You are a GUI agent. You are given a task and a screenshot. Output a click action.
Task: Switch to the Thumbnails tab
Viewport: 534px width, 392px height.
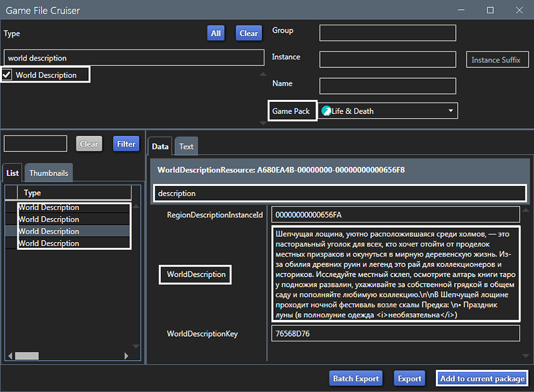(49, 173)
